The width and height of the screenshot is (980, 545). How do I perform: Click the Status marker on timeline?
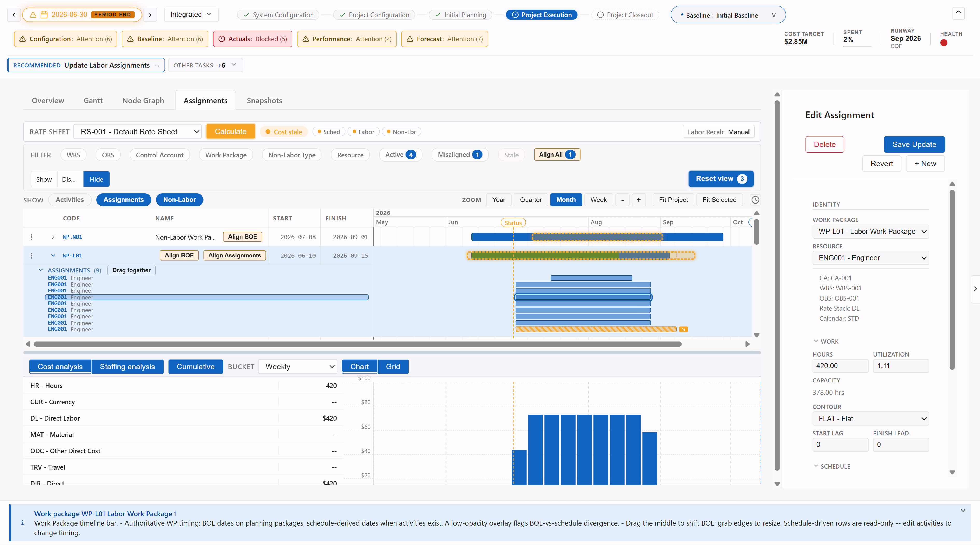513,223
